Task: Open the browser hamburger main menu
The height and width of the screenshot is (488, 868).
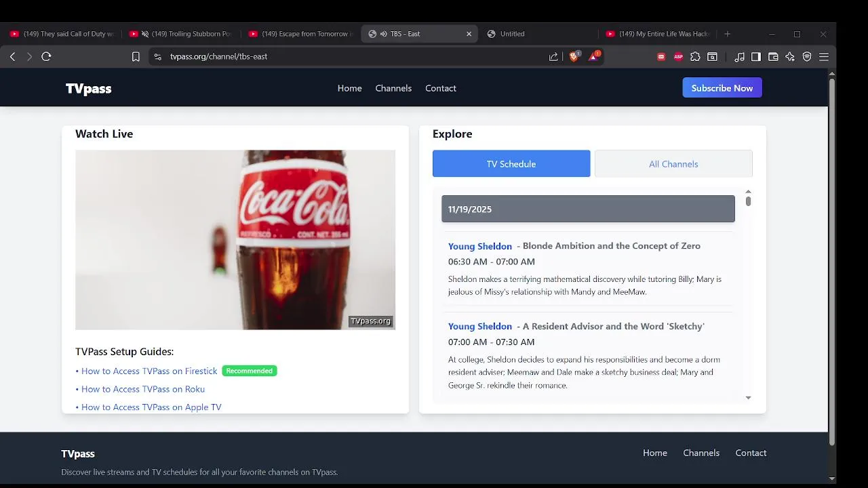Action: pos(824,57)
